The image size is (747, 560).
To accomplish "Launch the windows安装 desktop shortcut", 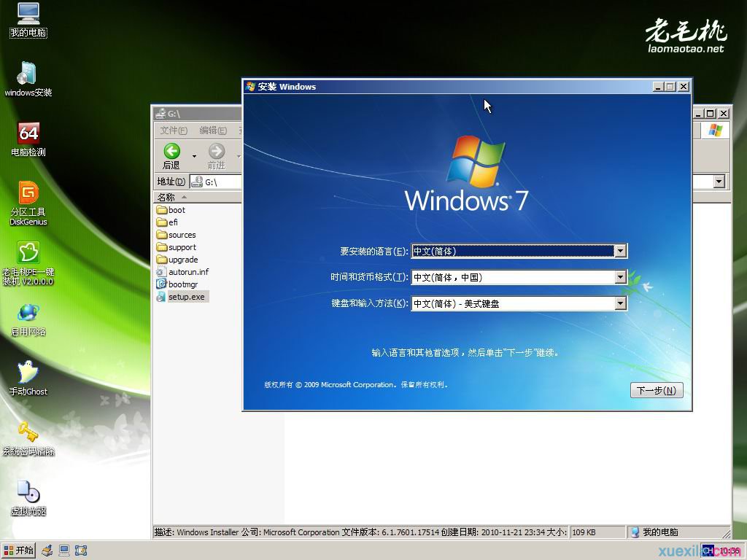I will (x=28, y=74).
